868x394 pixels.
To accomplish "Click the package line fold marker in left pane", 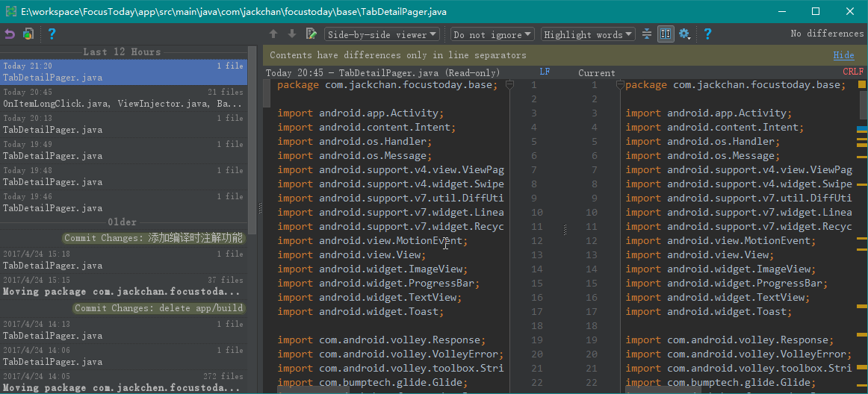I will tap(510, 85).
